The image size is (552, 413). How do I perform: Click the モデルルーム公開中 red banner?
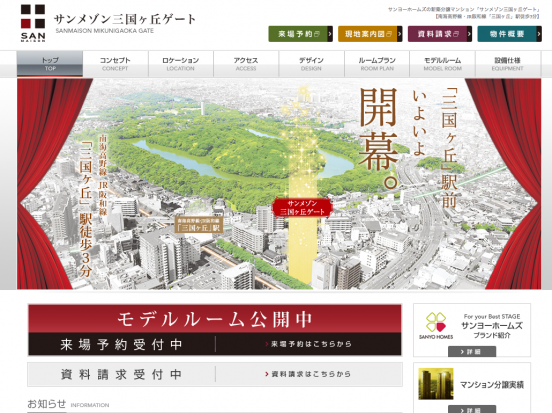pos(215,319)
